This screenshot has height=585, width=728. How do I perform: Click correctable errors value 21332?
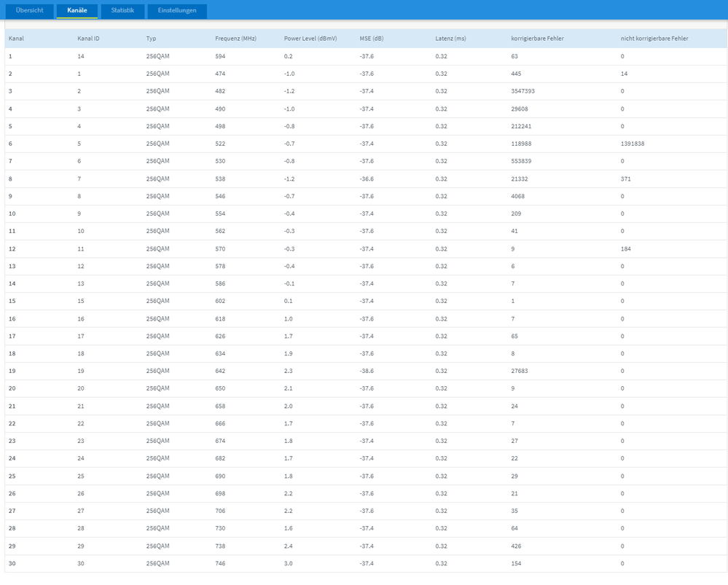pyautogui.click(x=519, y=178)
